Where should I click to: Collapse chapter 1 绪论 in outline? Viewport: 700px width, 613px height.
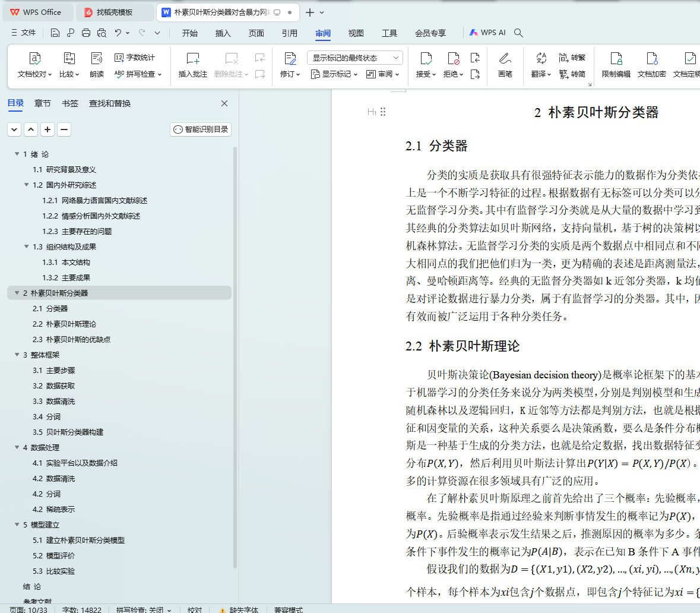pyautogui.click(x=17, y=154)
